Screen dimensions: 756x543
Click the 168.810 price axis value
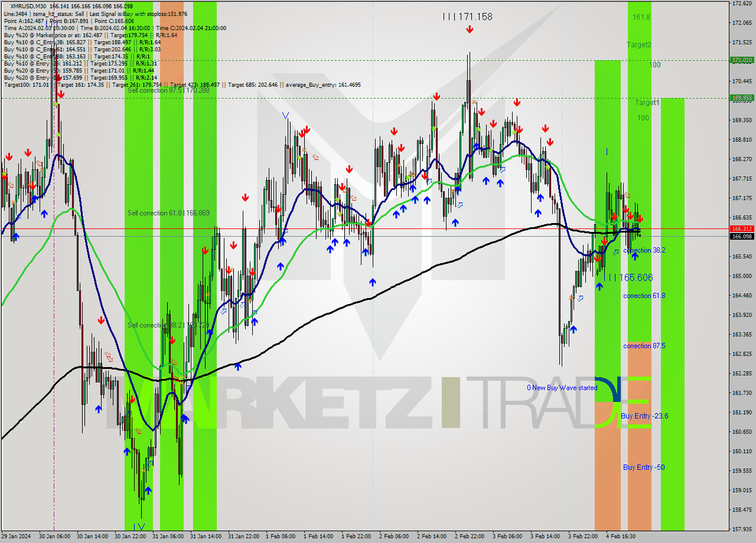tap(742, 140)
